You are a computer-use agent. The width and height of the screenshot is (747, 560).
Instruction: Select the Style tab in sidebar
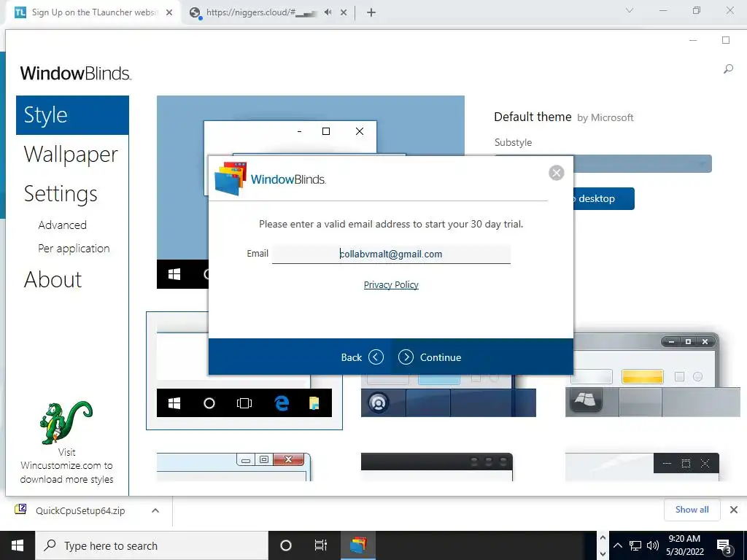72,115
